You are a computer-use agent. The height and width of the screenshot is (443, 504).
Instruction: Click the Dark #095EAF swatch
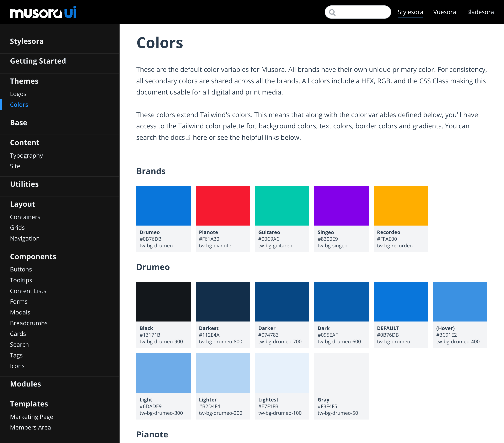(x=341, y=301)
